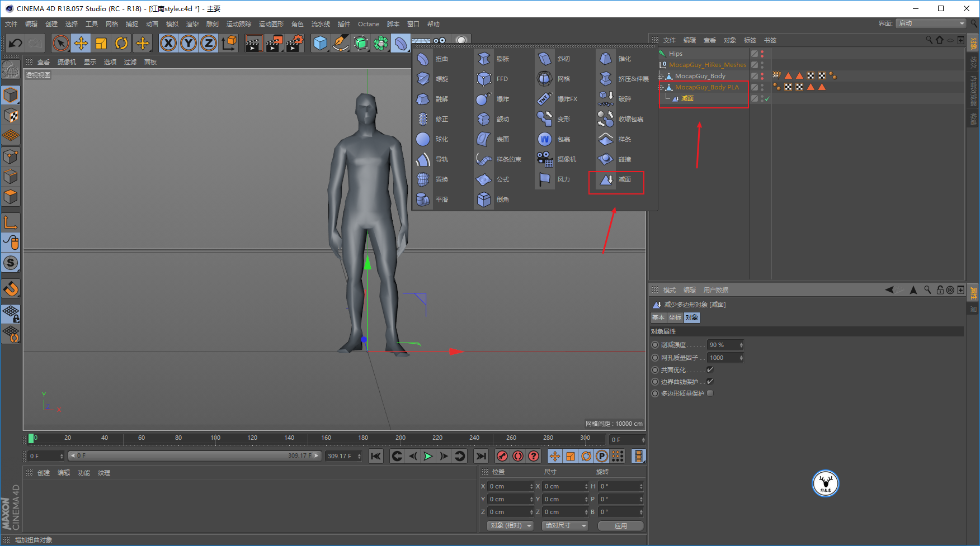Screen dimensions: 980x546
Task: Open the Octane menu
Action: [x=369, y=24]
